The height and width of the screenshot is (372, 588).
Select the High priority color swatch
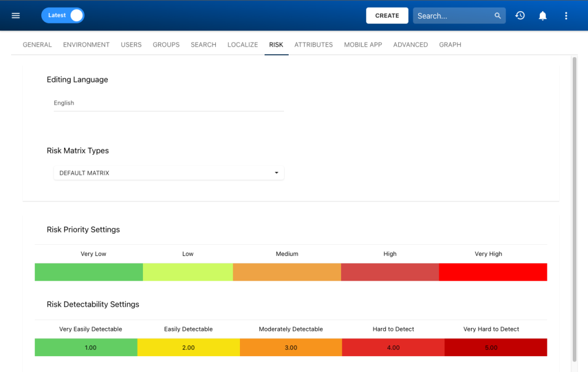pos(390,272)
